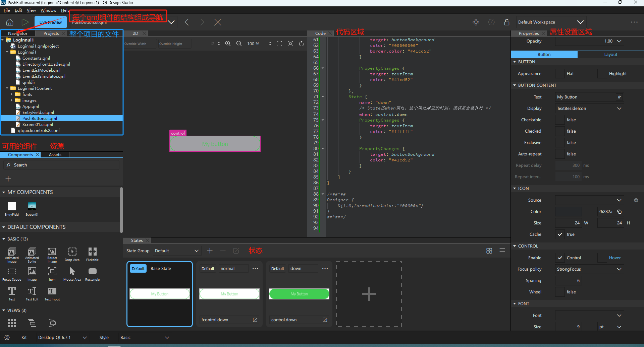Click the icon Color swatch field
644x347 pixels.
pos(569,212)
